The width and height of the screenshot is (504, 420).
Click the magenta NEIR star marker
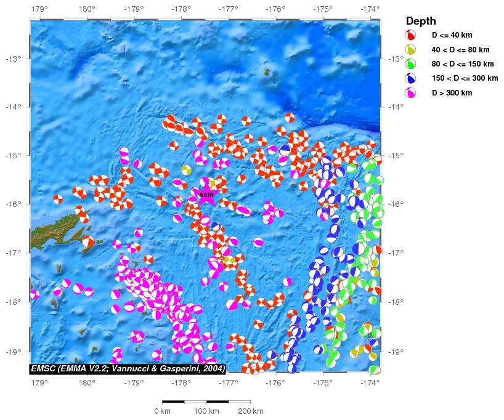[206, 195]
